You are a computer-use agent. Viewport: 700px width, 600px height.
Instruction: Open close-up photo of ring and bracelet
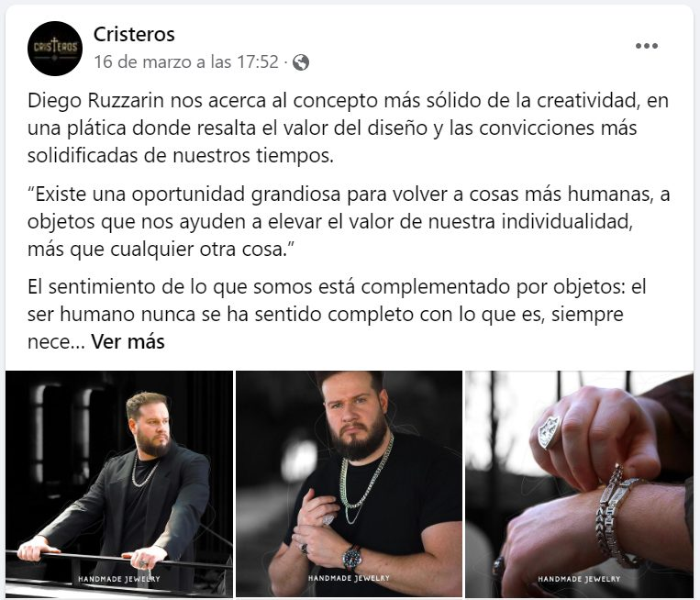(x=579, y=483)
